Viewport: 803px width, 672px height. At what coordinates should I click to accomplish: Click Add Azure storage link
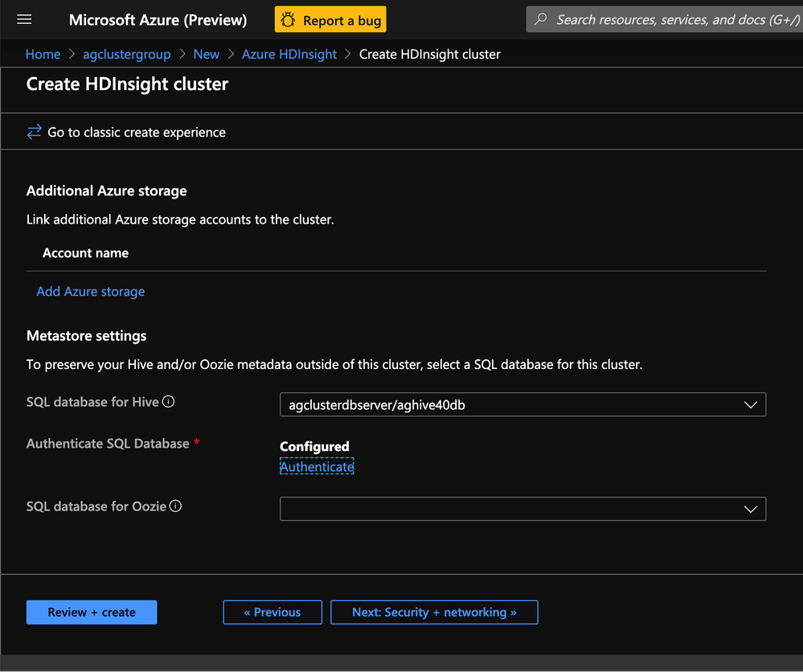point(91,292)
